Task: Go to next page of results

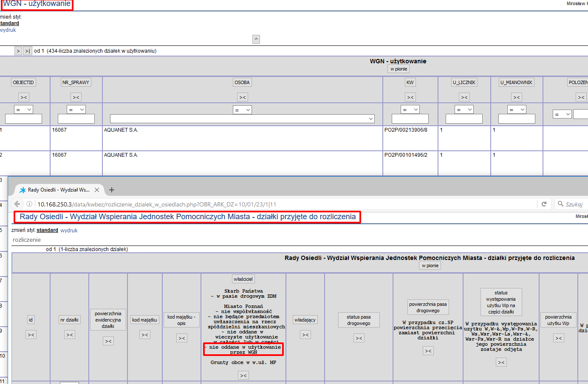Action: 18,51
